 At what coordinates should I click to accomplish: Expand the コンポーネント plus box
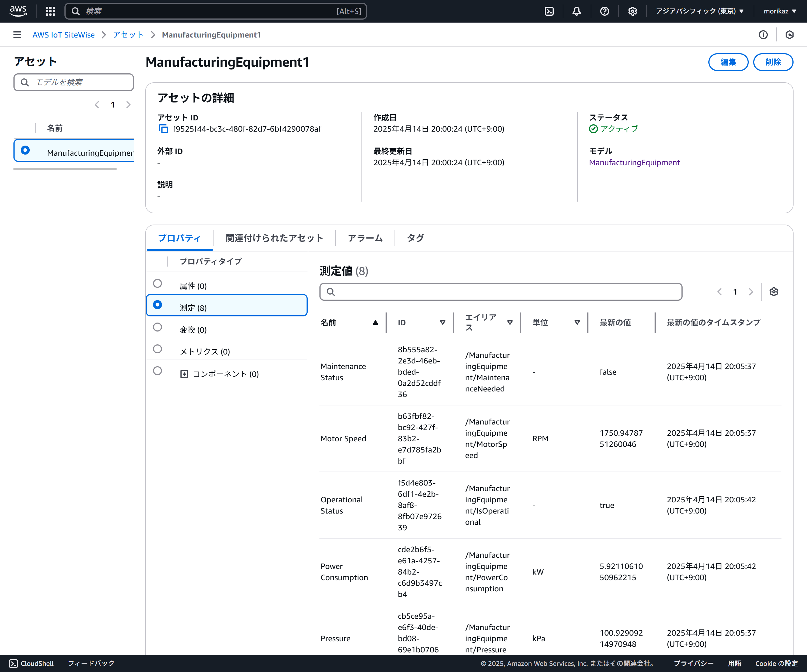pos(184,374)
